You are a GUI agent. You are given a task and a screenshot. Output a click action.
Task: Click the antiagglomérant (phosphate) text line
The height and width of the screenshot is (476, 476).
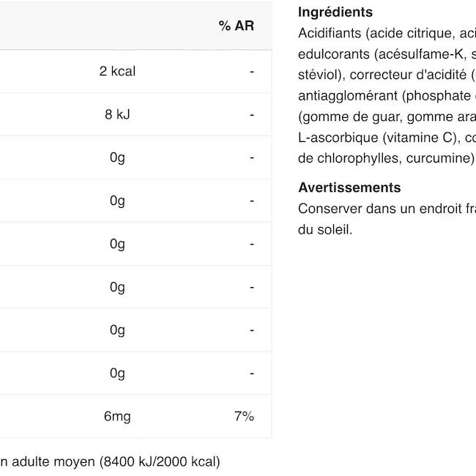point(387,95)
